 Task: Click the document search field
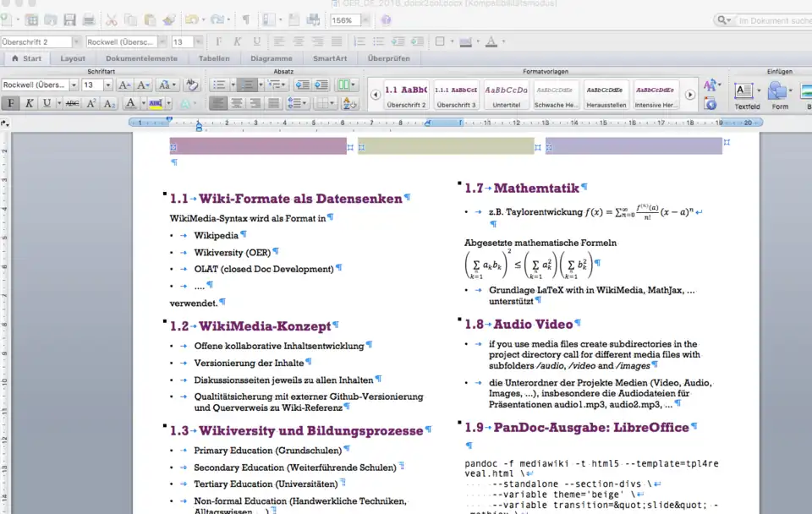coord(770,19)
